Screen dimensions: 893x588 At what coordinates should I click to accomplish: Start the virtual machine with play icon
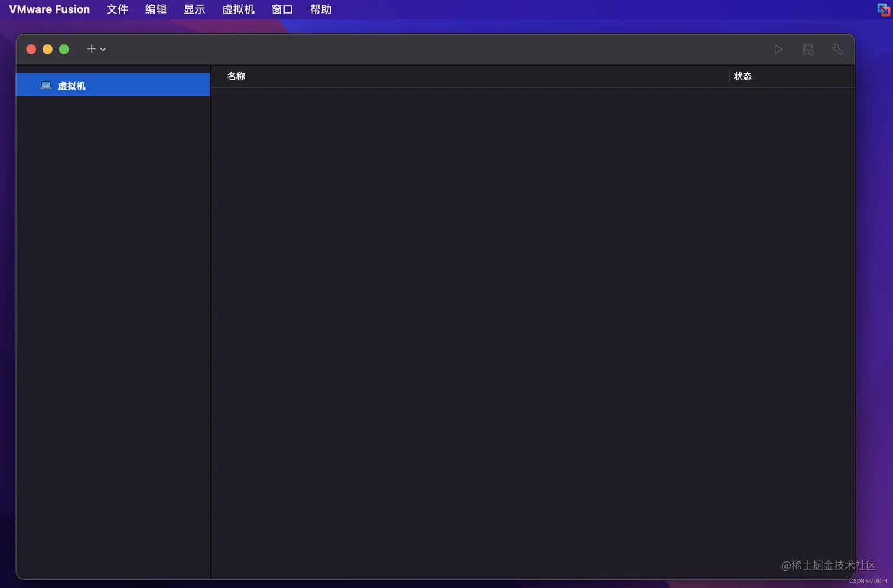(x=778, y=50)
